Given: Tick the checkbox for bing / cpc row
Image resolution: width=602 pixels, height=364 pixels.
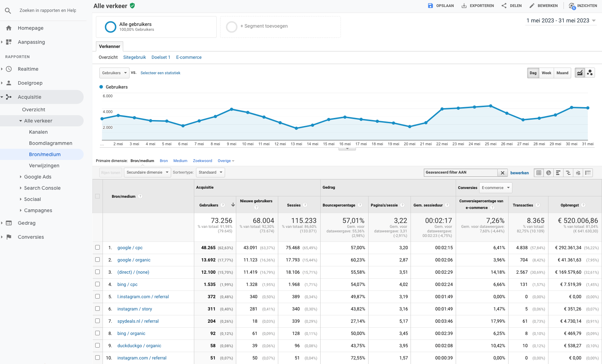Looking at the screenshot, I should [98, 284].
